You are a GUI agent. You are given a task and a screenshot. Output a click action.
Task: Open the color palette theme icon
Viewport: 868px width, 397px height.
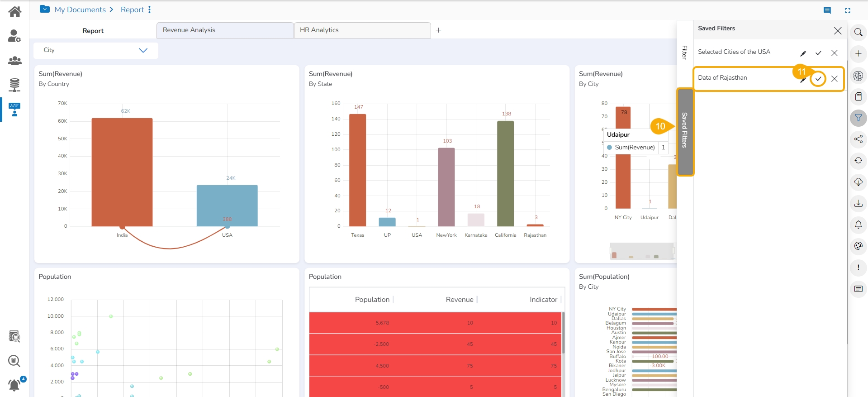click(858, 246)
